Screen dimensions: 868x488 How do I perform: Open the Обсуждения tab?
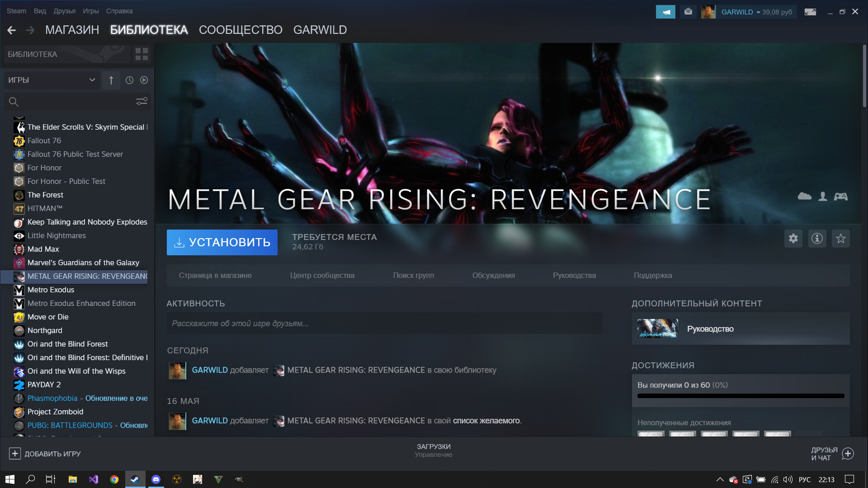tap(493, 275)
